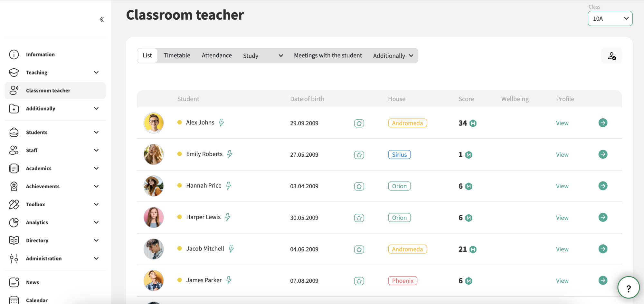Click the star badge icon in Harper Lewis row
This screenshot has height=304, width=644.
(359, 218)
